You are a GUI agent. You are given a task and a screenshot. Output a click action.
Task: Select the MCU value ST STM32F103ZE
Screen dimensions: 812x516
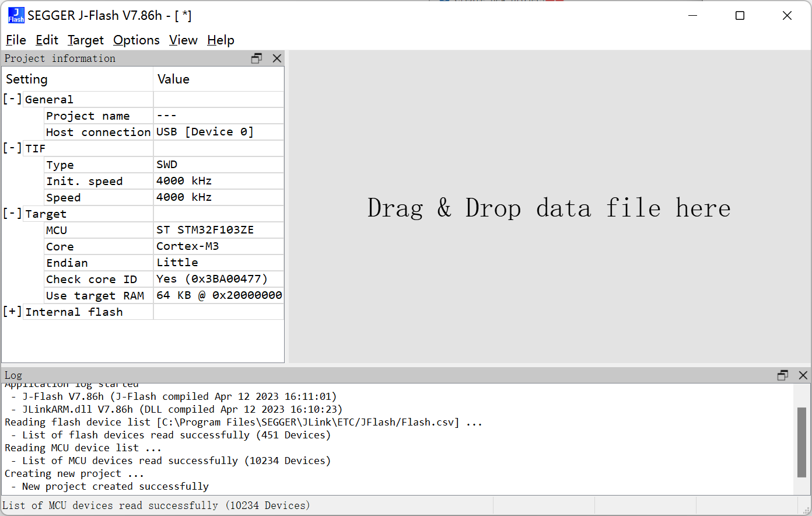[x=205, y=230]
